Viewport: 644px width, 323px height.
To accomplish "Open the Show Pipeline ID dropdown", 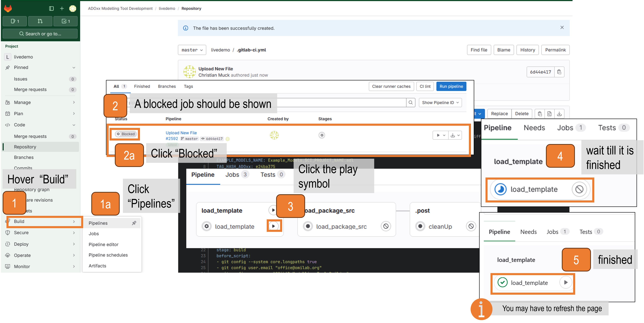I will 440,103.
